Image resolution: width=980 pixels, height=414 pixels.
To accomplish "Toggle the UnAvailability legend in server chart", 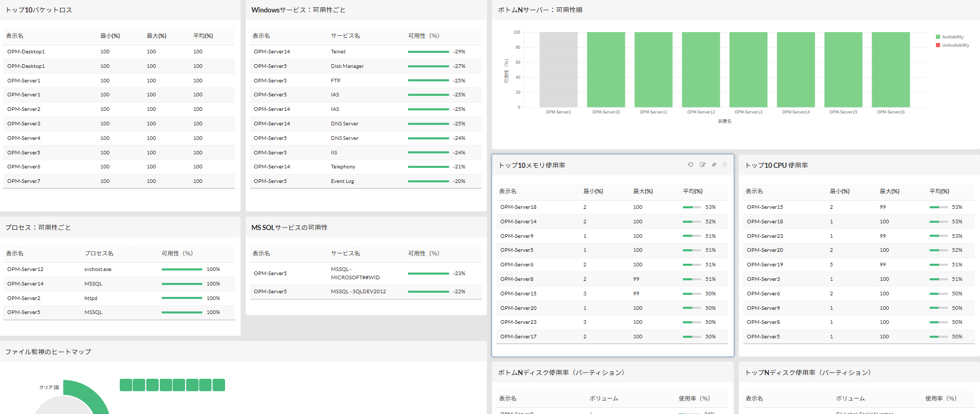I will (x=952, y=45).
